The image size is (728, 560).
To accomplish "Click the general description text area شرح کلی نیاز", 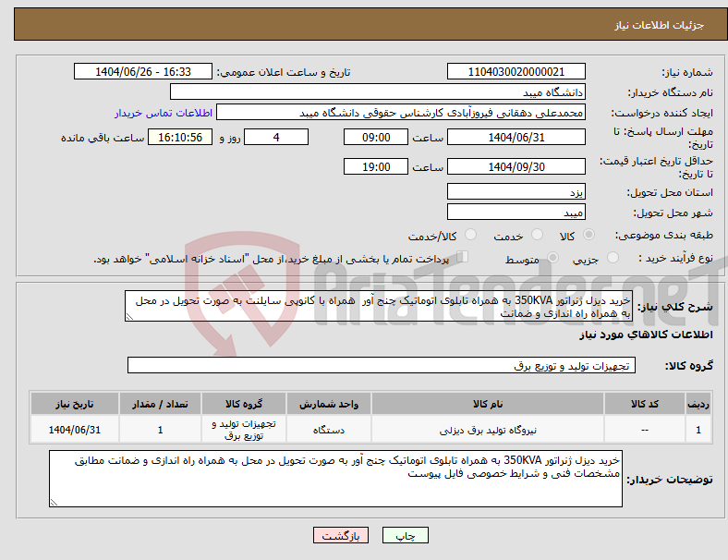I will click(379, 306).
